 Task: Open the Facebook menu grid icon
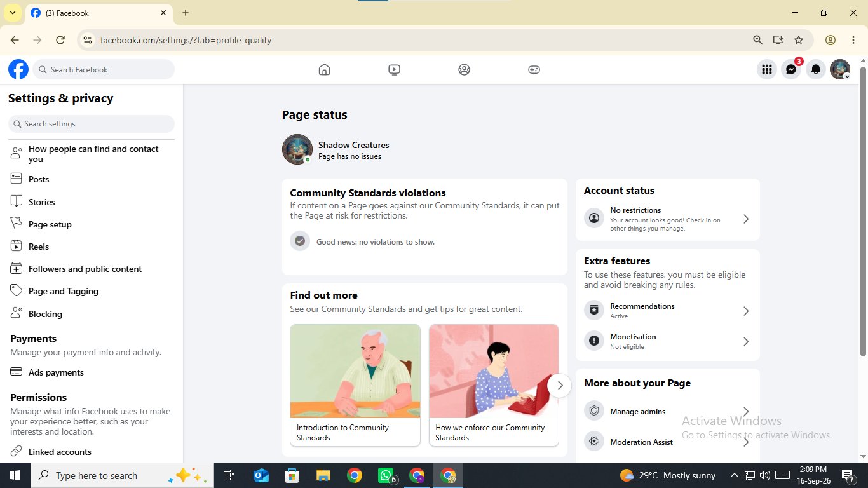tap(767, 70)
